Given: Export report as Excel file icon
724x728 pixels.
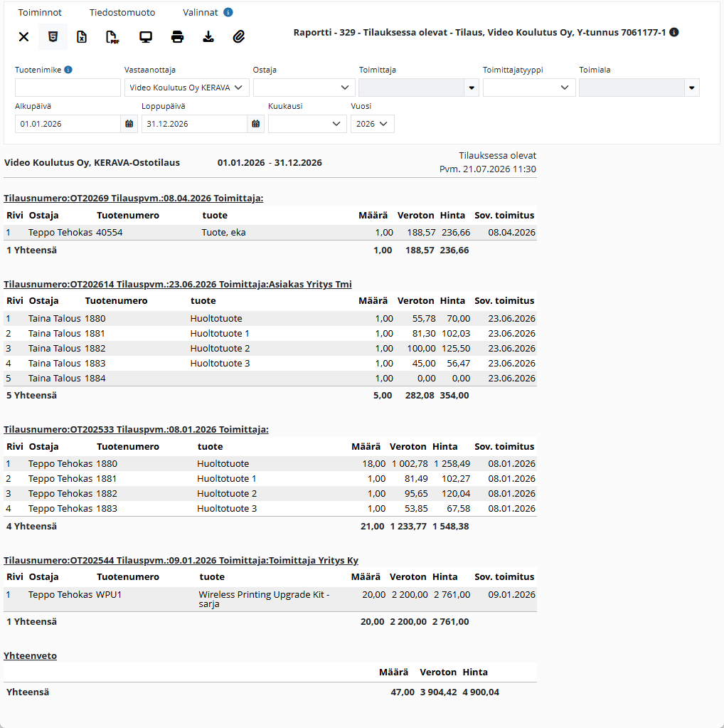Looking at the screenshot, I should click(82, 37).
